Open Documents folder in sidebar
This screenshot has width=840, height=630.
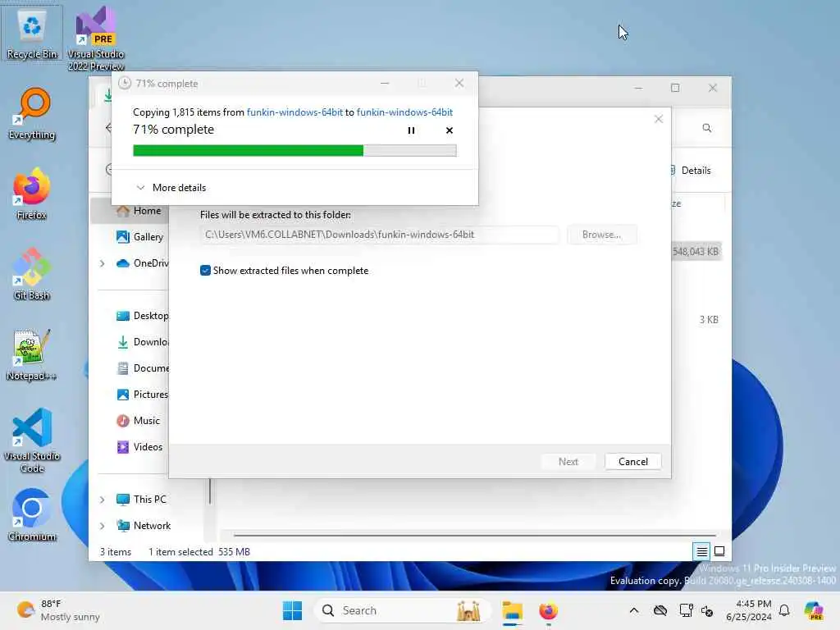(x=142, y=368)
